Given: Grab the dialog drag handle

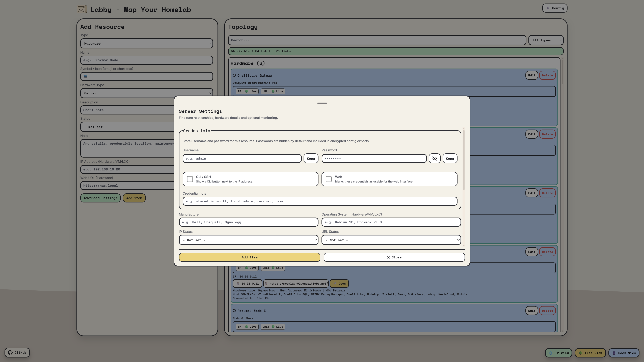Looking at the screenshot, I should coord(322,103).
